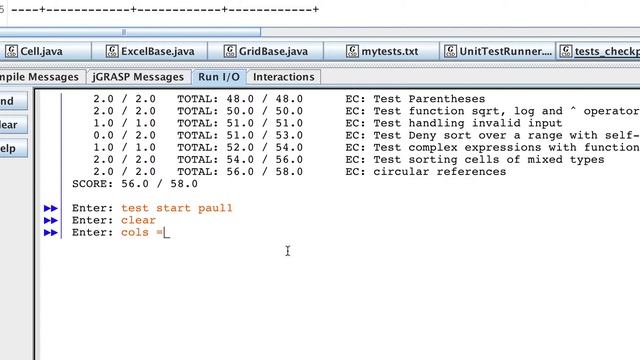This screenshot has height=360, width=640.
Task: Select the GridBase.java tab
Action: click(x=266, y=51)
